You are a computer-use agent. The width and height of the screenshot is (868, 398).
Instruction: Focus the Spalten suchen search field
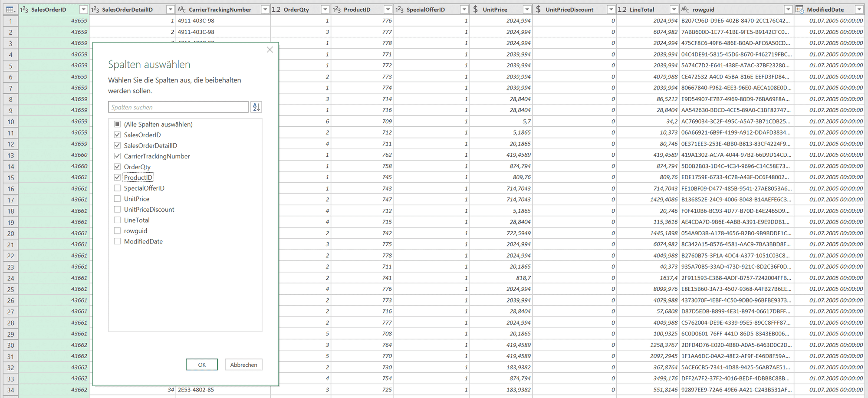[x=178, y=107]
